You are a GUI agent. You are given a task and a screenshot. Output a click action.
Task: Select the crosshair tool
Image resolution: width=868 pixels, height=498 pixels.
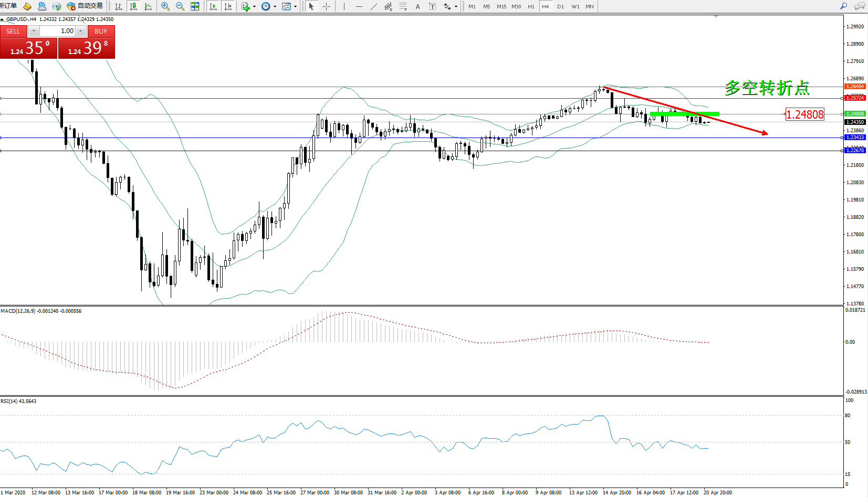[326, 6]
